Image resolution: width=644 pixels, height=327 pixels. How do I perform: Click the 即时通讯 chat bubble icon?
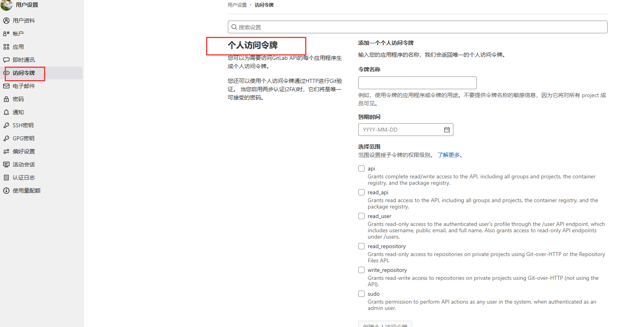tap(6, 60)
